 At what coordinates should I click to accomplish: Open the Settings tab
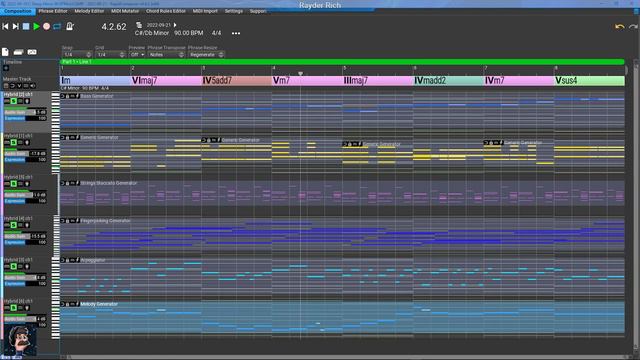coord(234,11)
